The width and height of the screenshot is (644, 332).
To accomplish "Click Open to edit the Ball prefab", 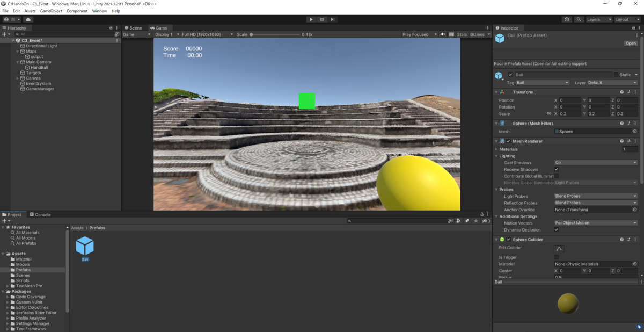I will click(x=630, y=43).
